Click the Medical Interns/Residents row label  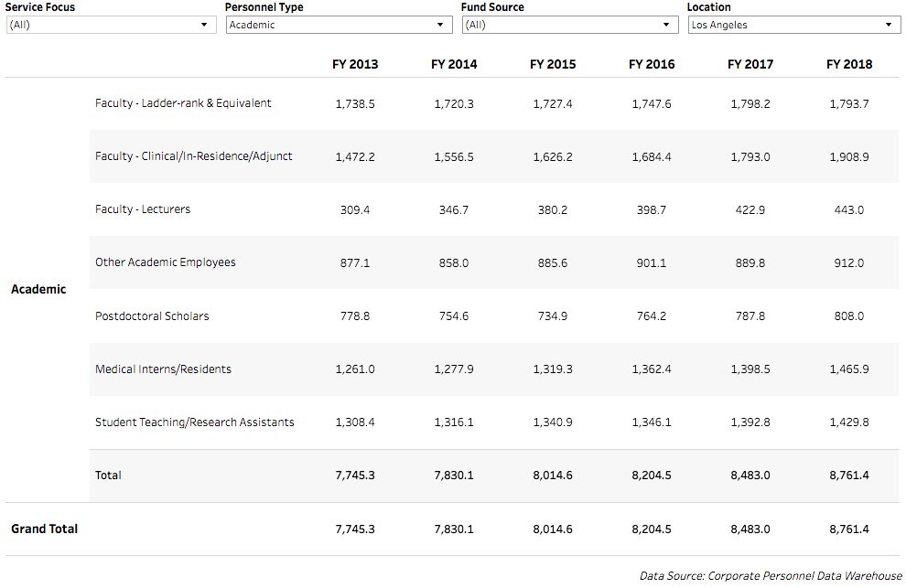pyautogui.click(x=163, y=369)
